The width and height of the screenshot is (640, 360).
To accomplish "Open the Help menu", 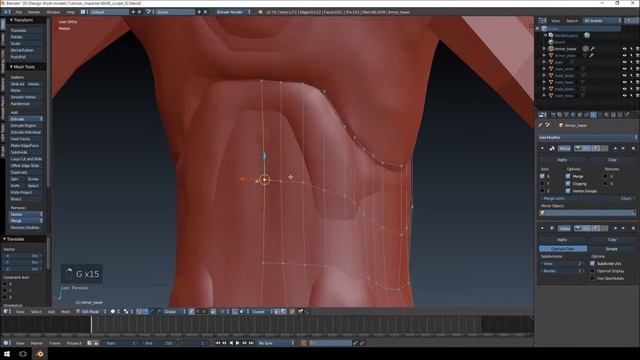I will click(71, 12).
